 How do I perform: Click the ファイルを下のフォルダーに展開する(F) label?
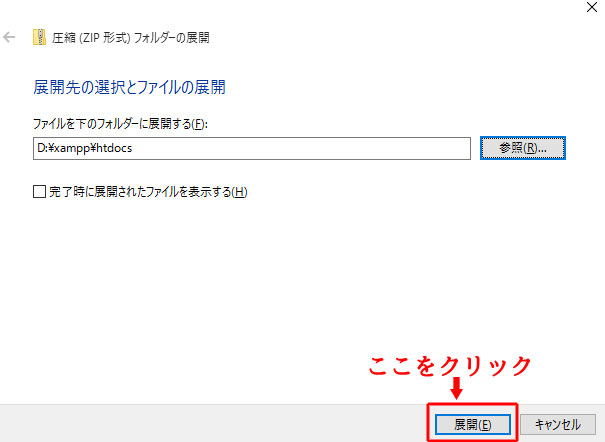point(120,124)
